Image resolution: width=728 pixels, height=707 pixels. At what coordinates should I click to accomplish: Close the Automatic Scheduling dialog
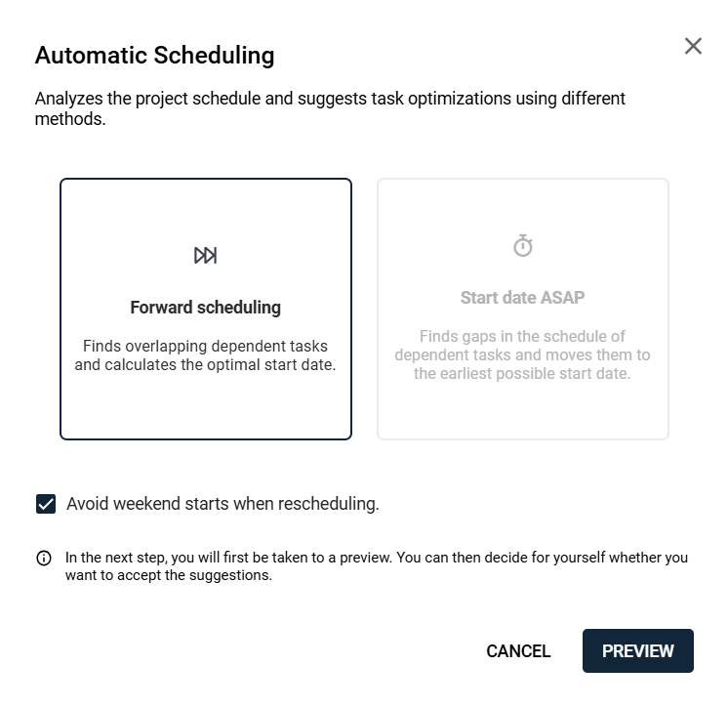pos(693,46)
